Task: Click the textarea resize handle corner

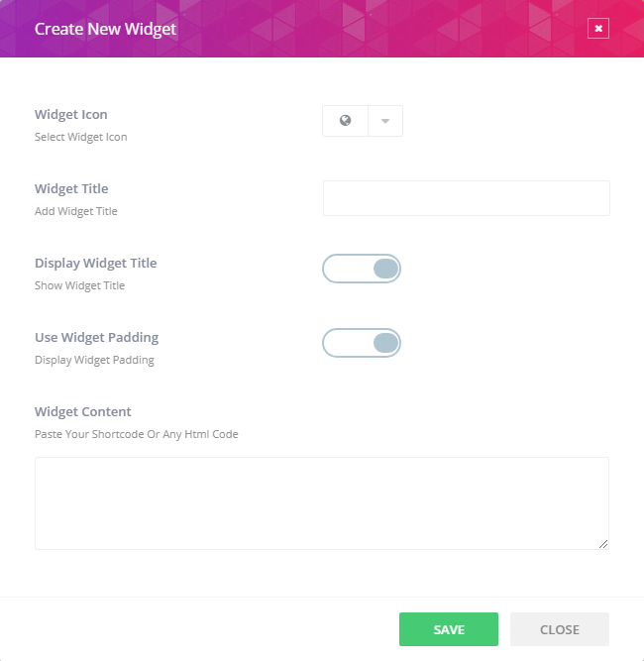Action: point(603,544)
